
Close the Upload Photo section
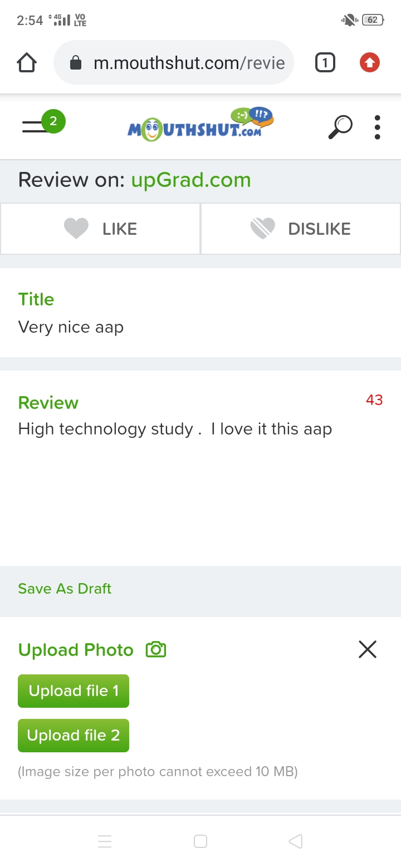(368, 649)
